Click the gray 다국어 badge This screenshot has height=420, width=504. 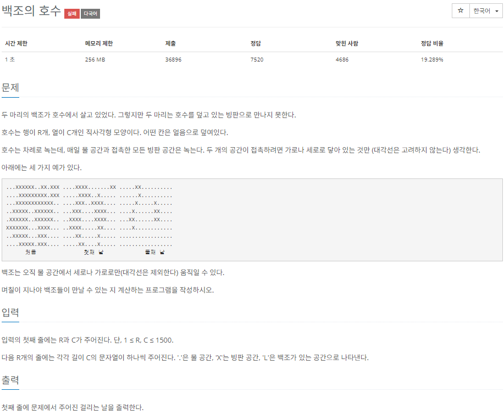89,14
